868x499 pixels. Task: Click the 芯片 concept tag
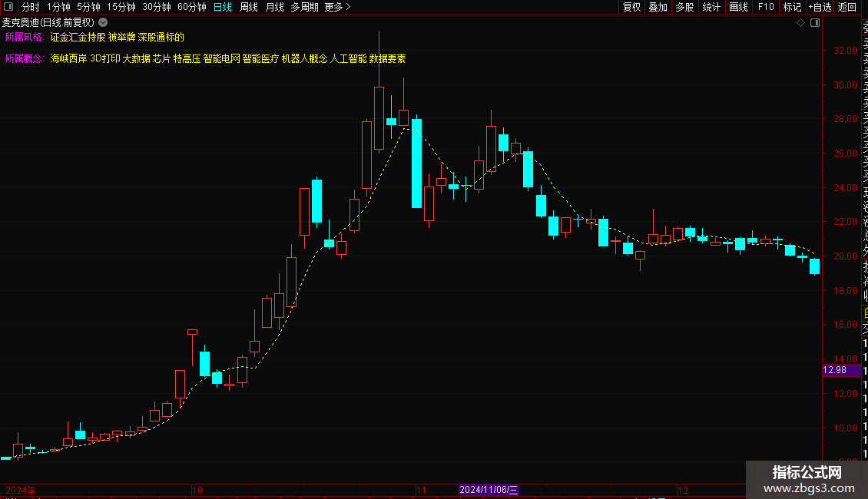161,58
